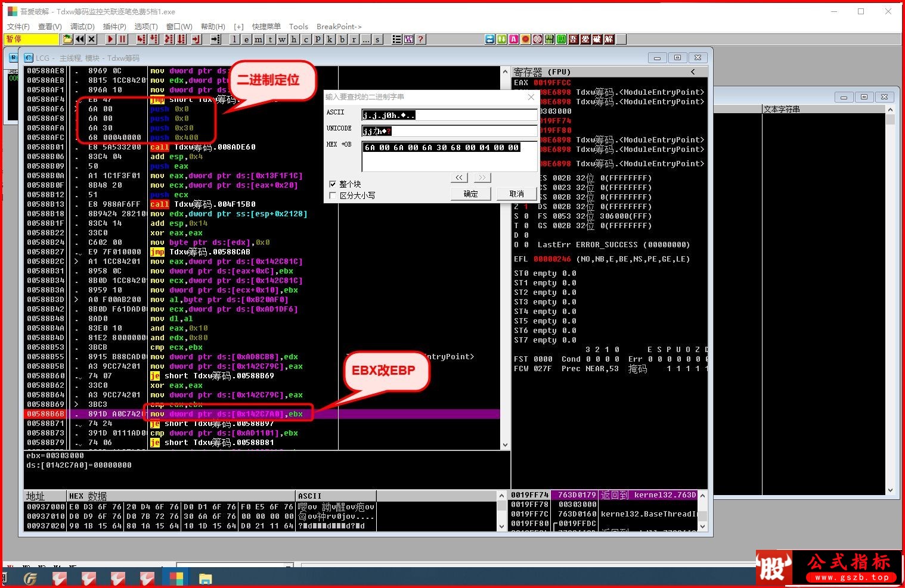Click the Step Over toolbar icon
The height and width of the screenshot is (588, 905).
[x=154, y=39]
